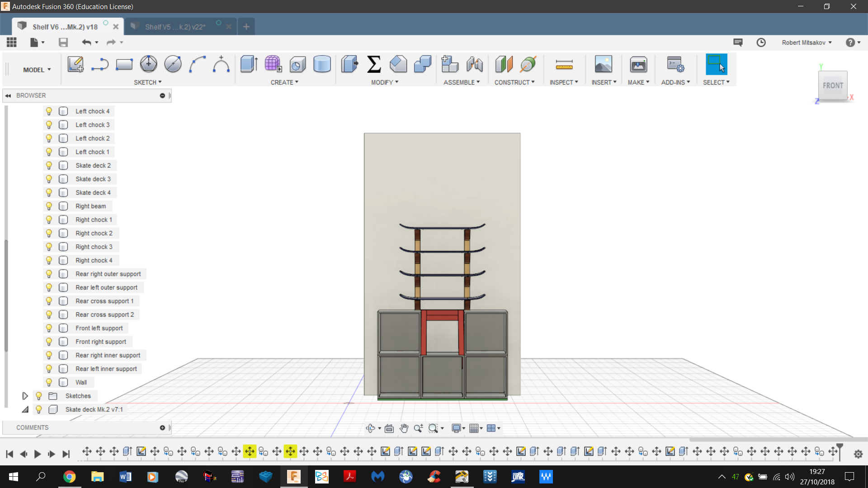Click the Sigma parameters icon
Viewport: 868px width, 488px height.
click(x=374, y=64)
